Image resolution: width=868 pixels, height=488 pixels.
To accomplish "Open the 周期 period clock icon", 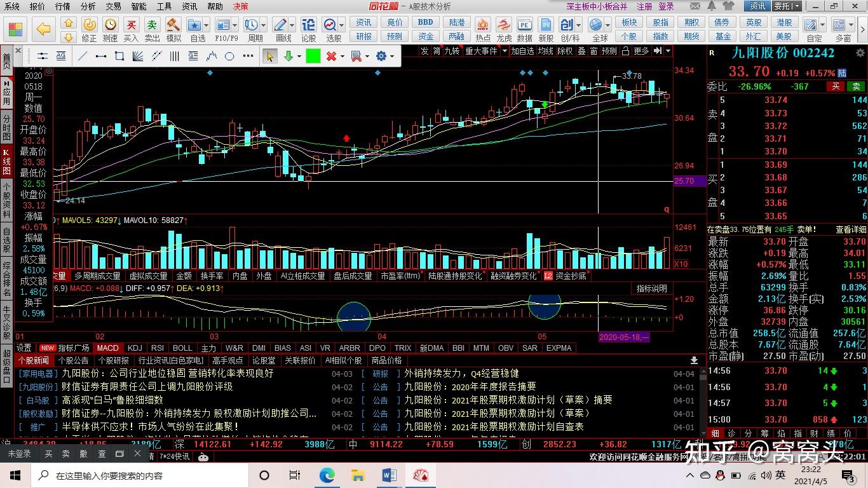I will tap(252, 29).
